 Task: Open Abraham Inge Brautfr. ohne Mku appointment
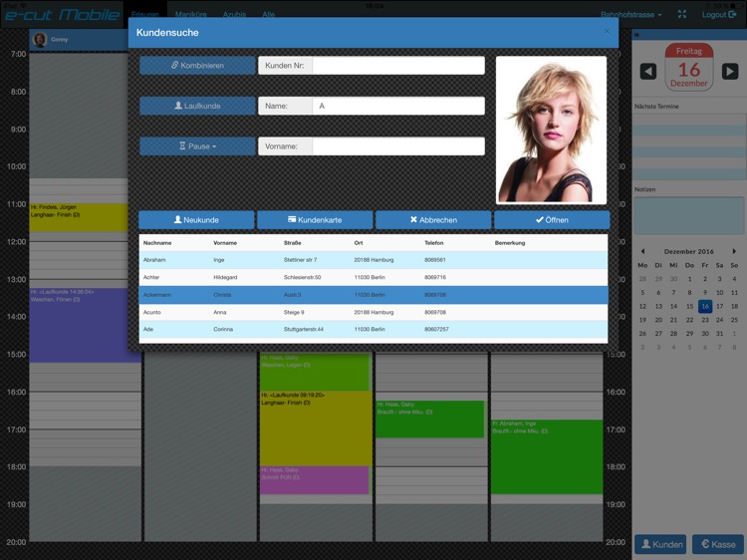547,456
